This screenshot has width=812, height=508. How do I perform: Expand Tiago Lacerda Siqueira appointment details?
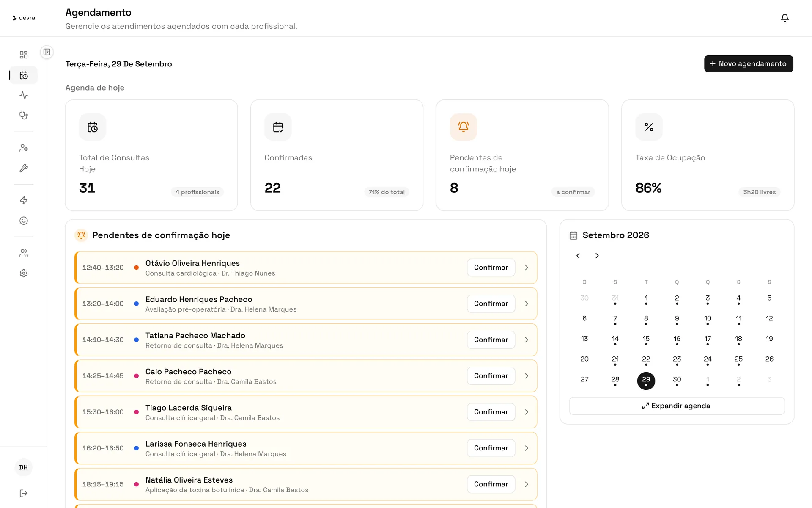pos(527,412)
